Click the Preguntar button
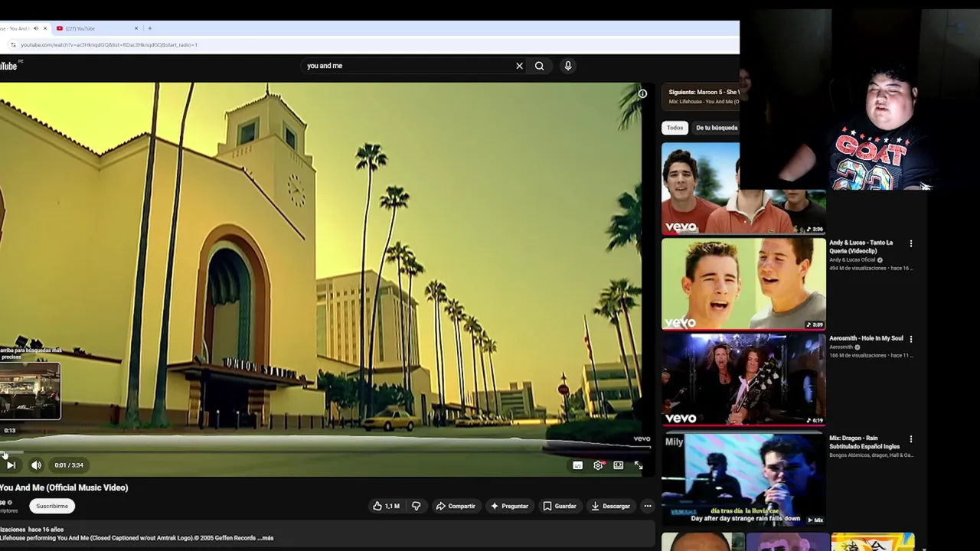 coord(509,506)
